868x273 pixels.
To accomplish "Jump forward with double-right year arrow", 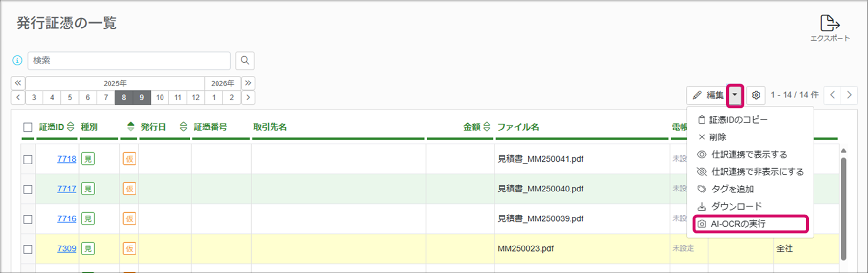I will tap(248, 83).
